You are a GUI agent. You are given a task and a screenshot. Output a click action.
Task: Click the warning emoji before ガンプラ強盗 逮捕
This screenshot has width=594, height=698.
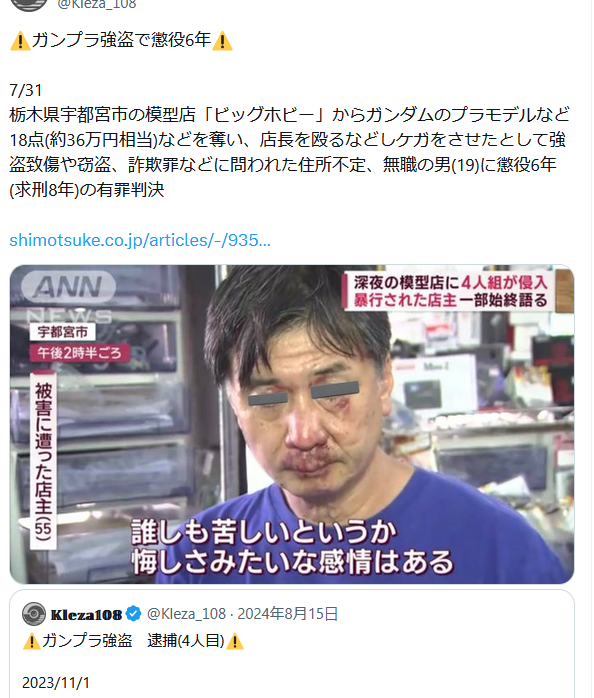(32, 641)
